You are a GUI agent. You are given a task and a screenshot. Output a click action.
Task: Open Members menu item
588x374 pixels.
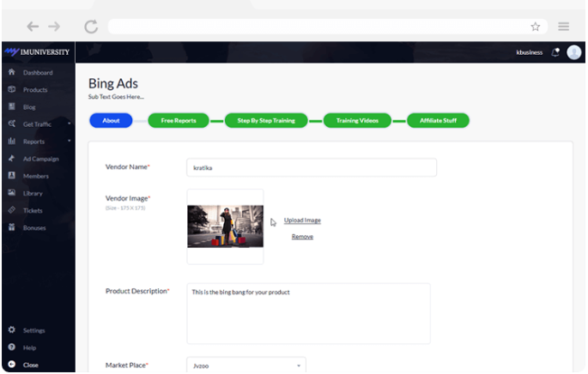click(x=36, y=176)
